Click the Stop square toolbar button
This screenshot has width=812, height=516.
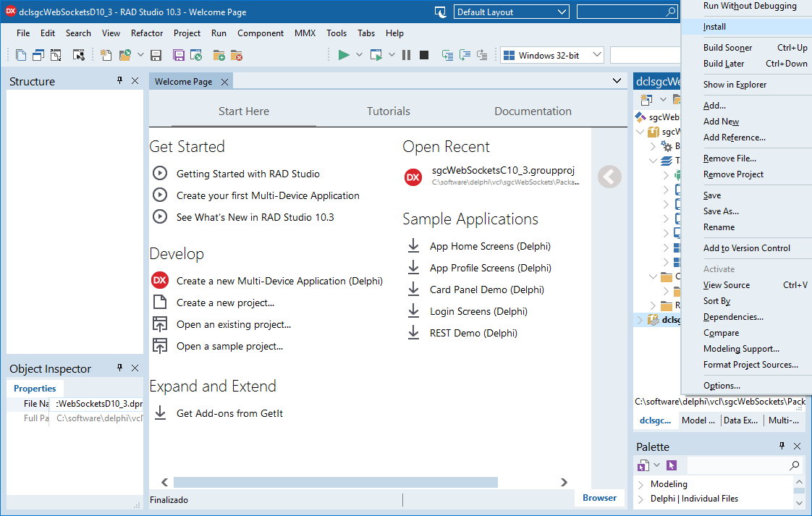click(424, 55)
